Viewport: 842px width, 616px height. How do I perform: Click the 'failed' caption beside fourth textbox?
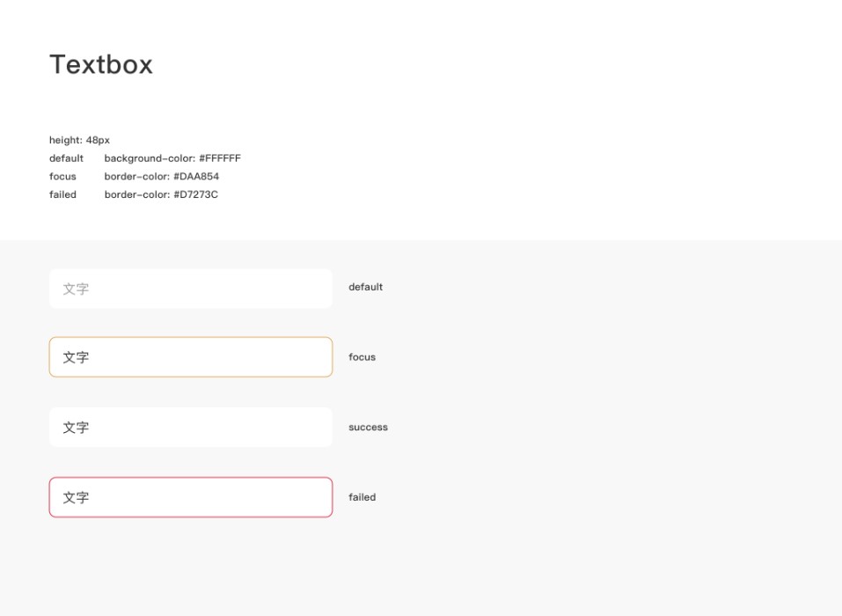tap(362, 497)
